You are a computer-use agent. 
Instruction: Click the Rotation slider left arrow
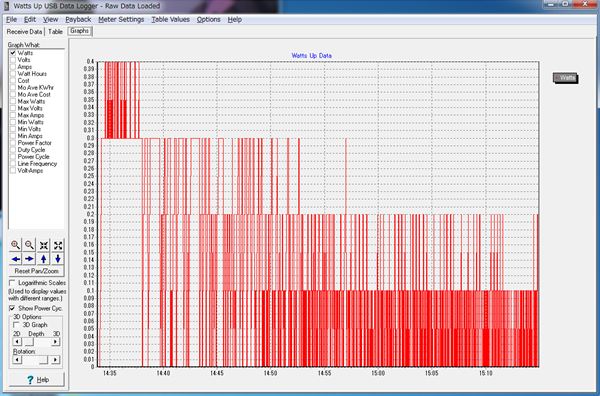click(x=17, y=360)
